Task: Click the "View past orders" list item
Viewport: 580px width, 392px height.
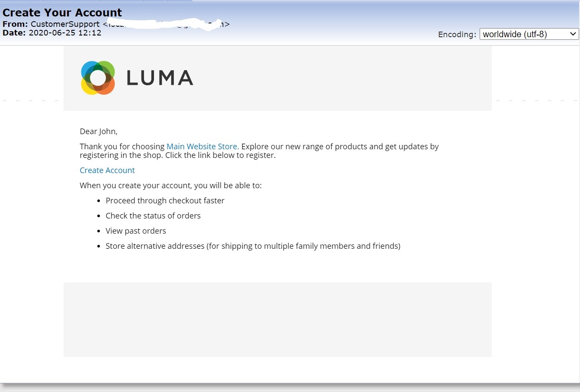Action: [136, 231]
